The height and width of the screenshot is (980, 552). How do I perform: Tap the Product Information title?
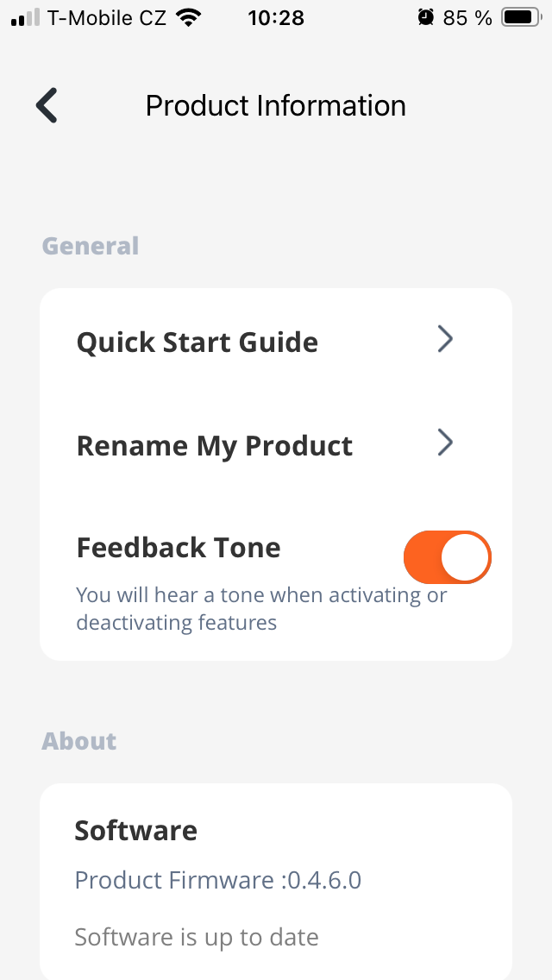[x=276, y=105]
